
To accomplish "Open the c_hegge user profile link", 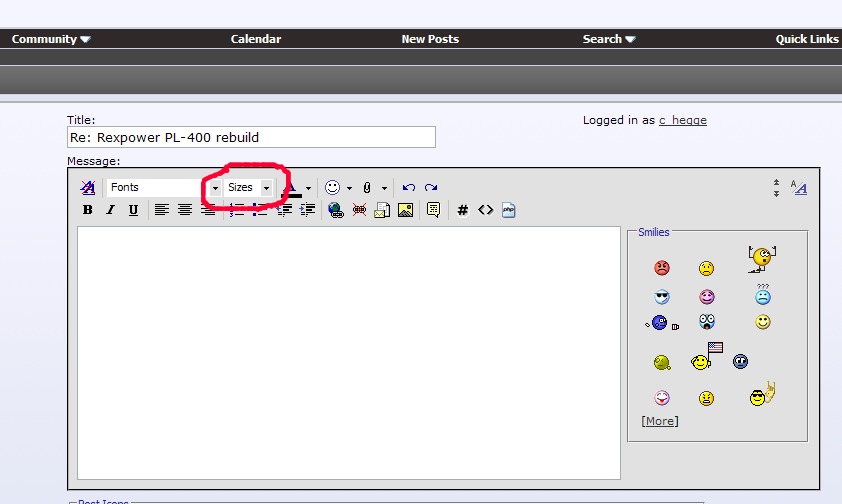I will 683,120.
